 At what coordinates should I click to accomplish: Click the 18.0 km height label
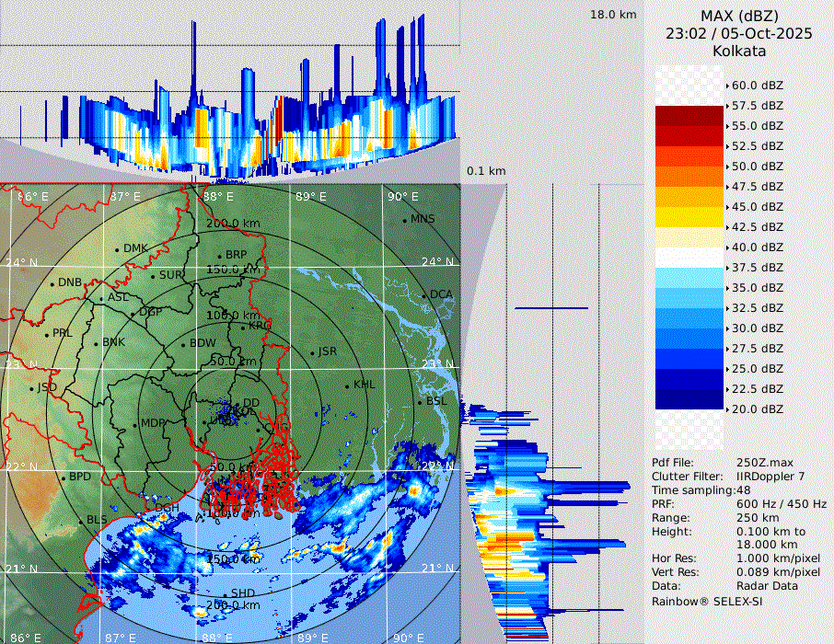613,15
